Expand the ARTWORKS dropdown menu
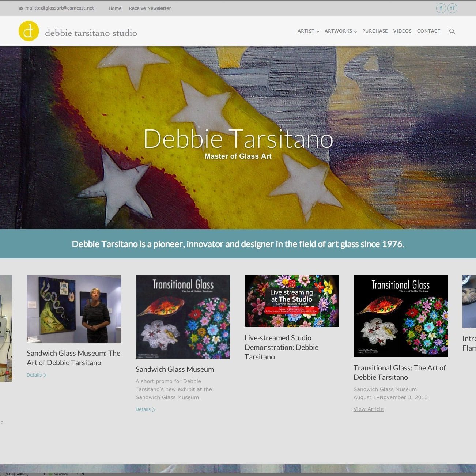This screenshot has height=476, width=476. (x=340, y=31)
